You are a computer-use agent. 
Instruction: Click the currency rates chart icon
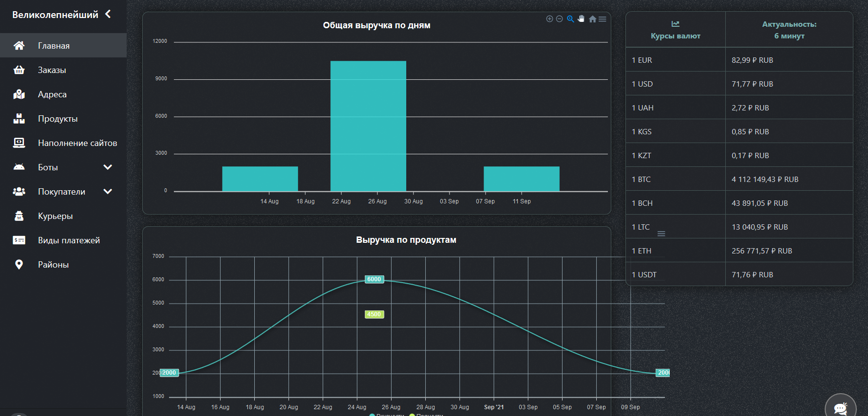point(675,24)
